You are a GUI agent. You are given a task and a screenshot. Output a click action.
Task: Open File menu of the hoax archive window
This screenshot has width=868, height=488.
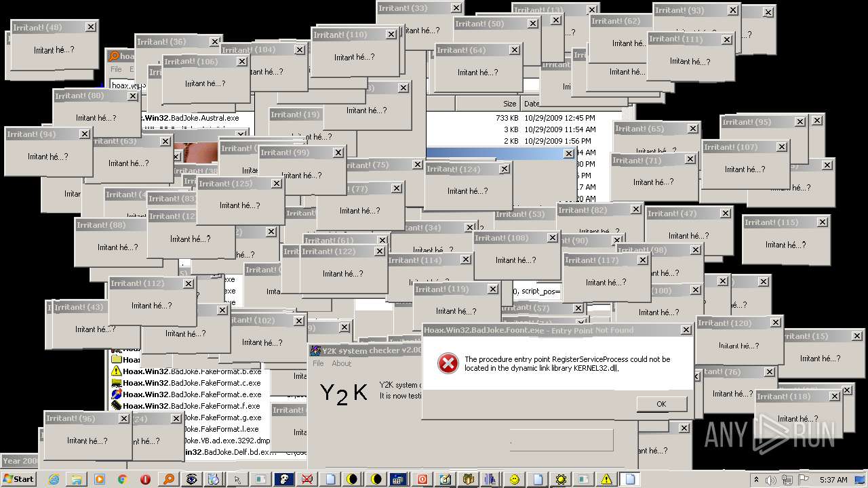[116, 69]
